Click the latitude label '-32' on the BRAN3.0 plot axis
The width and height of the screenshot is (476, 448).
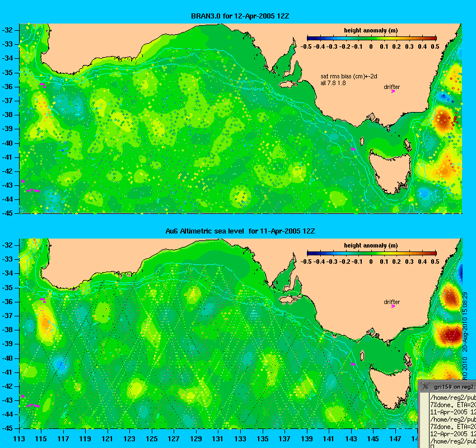point(7,30)
